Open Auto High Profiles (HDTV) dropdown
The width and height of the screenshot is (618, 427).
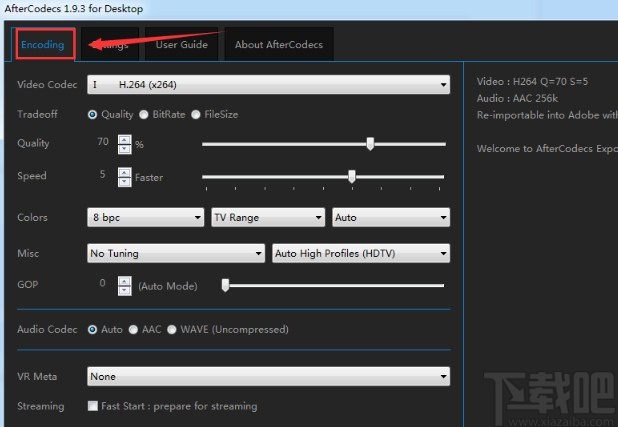pos(361,254)
